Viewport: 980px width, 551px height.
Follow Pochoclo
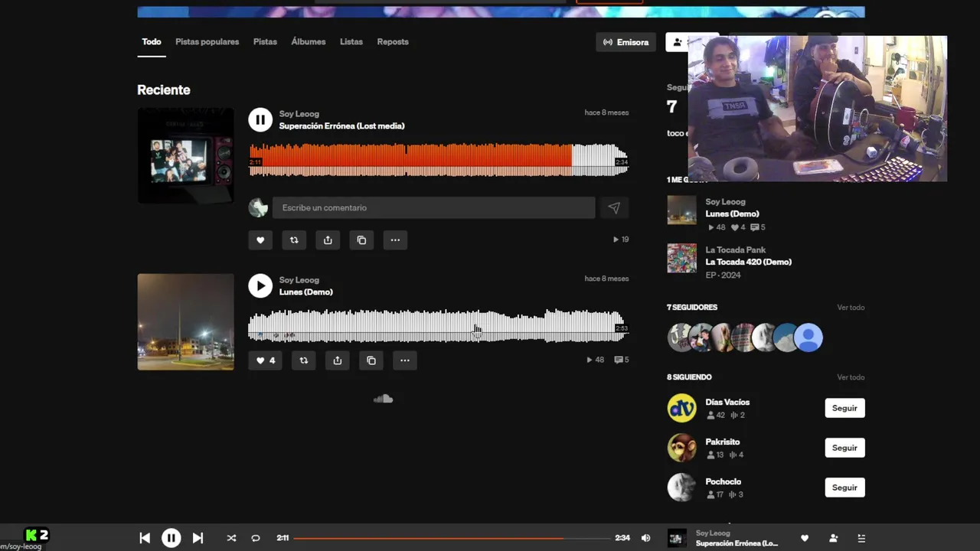[844, 487]
